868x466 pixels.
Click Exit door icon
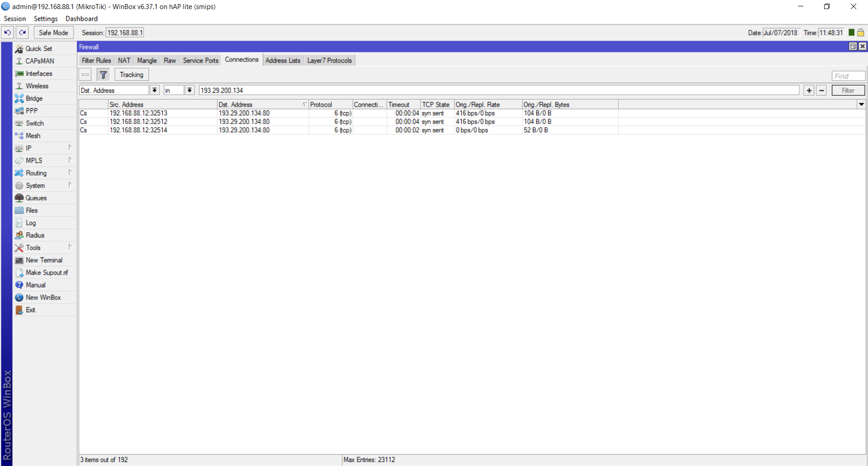[x=19, y=310]
